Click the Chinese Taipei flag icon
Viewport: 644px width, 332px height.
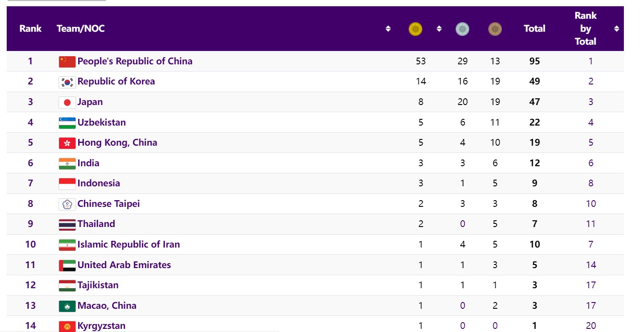click(67, 204)
